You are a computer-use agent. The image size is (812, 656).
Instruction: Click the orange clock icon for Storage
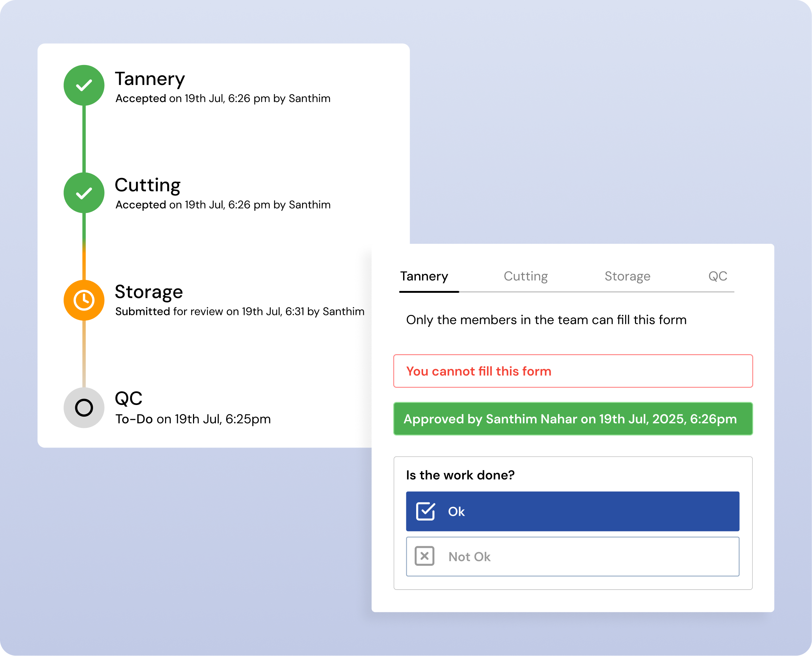coord(84,300)
